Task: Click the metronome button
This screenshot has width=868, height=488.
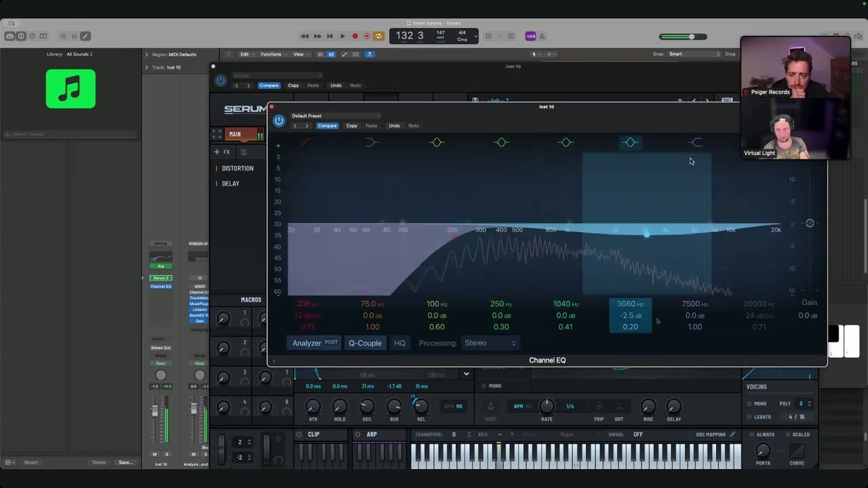Action: (542, 36)
